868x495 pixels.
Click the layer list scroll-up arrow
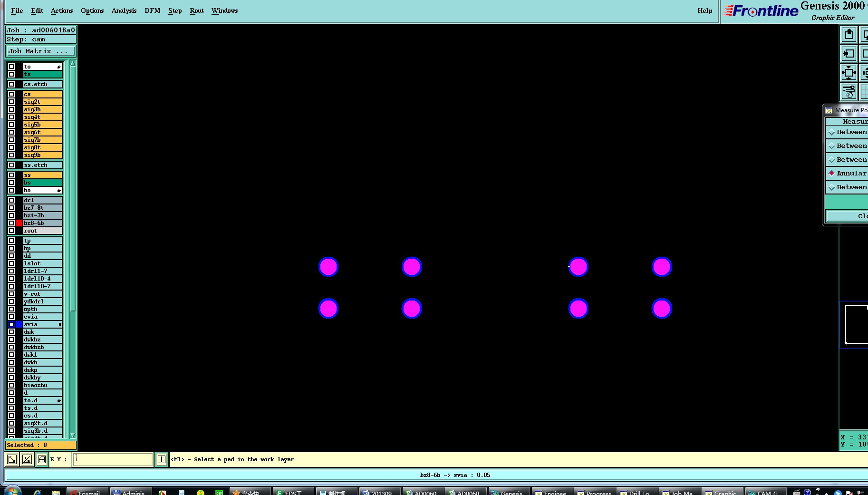(73, 63)
